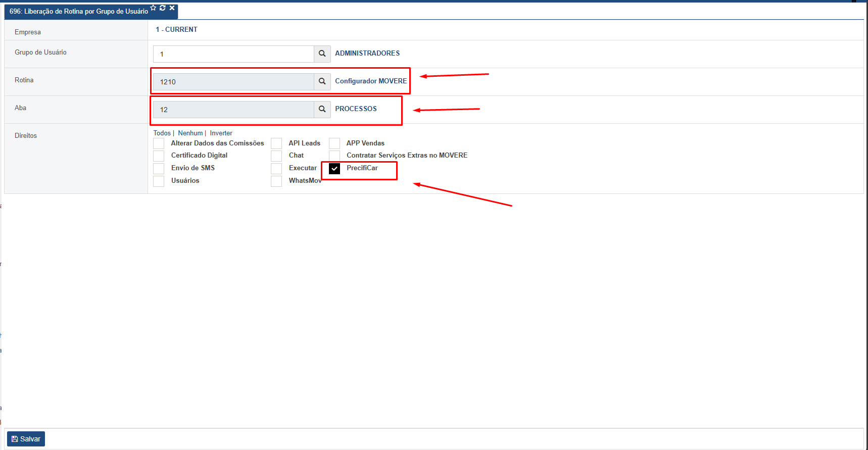Close the Liberação de Rotina tab
The height and width of the screenshot is (450, 868).
pos(172,8)
